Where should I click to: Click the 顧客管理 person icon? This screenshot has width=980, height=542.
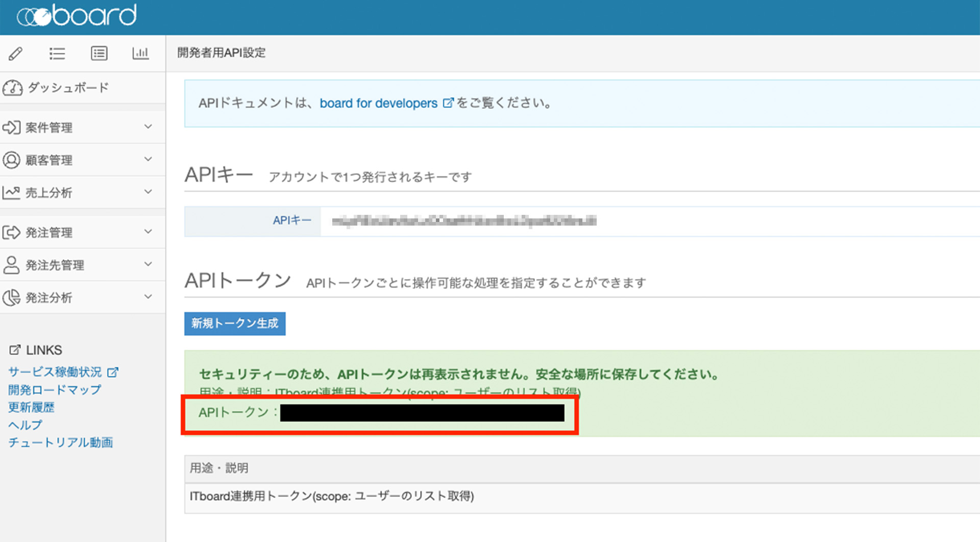pos(11,160)
